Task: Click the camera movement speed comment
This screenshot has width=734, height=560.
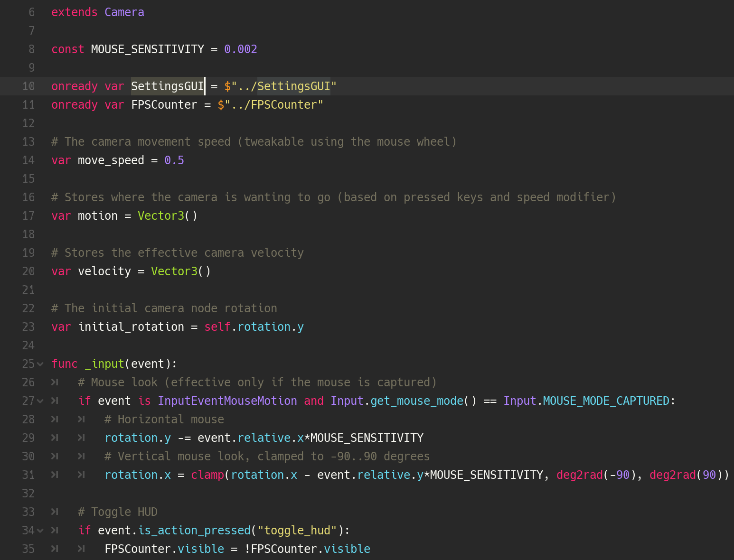Action: [254, 142]
